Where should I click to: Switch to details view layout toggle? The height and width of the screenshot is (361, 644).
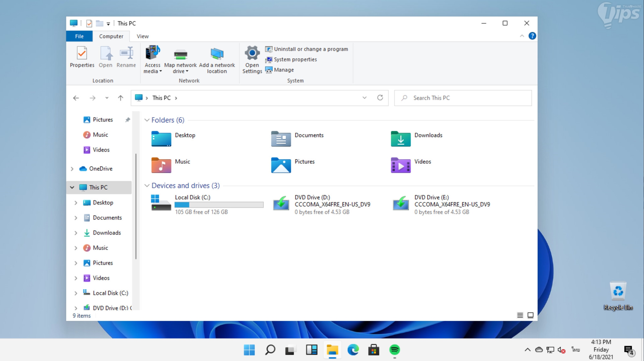(x=520, y=315)
